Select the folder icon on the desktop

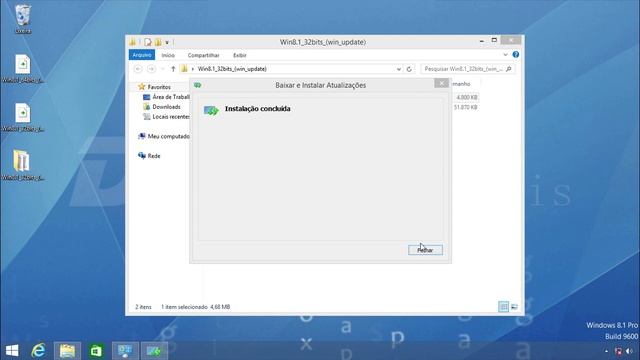point(22,166)
